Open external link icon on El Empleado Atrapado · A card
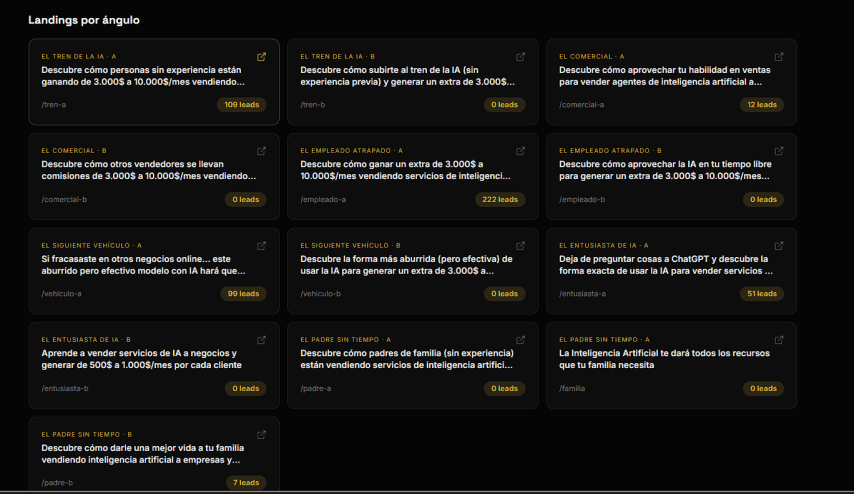Image resolution: width=854 pixels, height=494 pixels. (521, 151)
